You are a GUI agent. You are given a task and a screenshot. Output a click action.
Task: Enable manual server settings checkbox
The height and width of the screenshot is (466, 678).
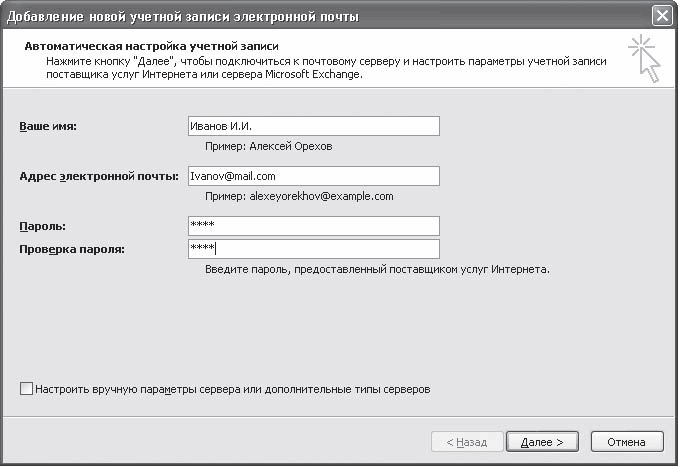(x=26, y=389)
